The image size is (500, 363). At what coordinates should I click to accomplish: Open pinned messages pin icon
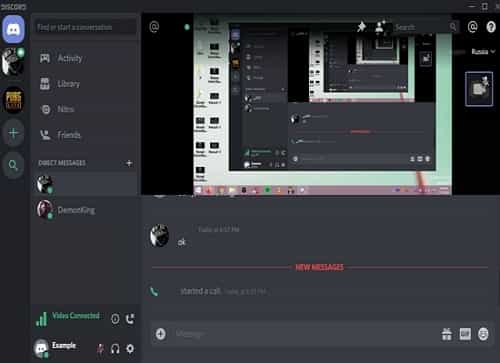point(361,27)
